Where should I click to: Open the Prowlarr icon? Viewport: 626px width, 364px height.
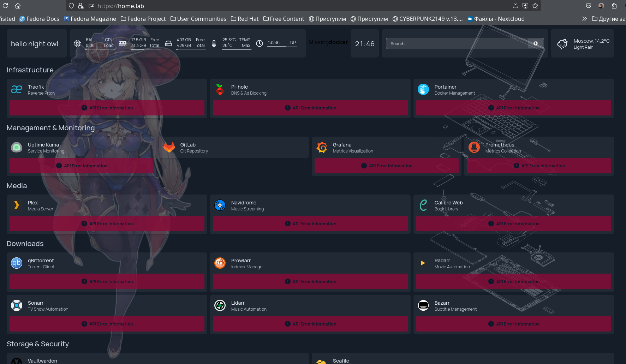click(220, 263)
